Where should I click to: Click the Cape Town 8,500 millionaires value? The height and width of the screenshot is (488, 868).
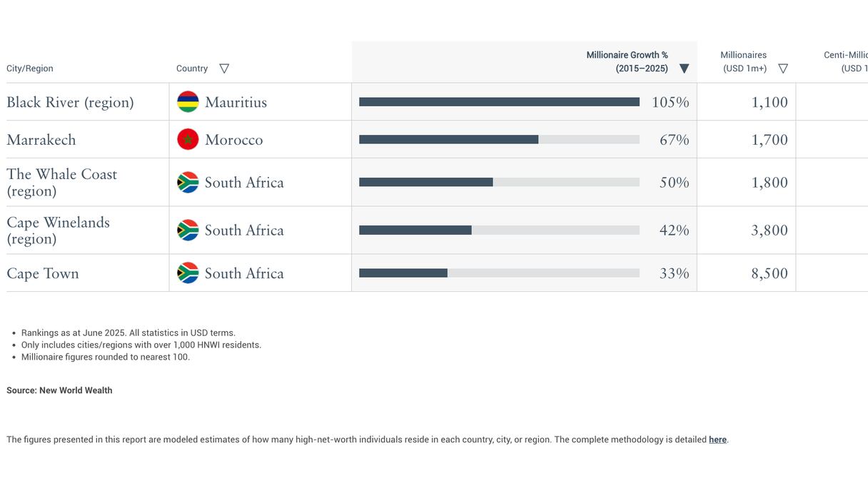(769, 273)
